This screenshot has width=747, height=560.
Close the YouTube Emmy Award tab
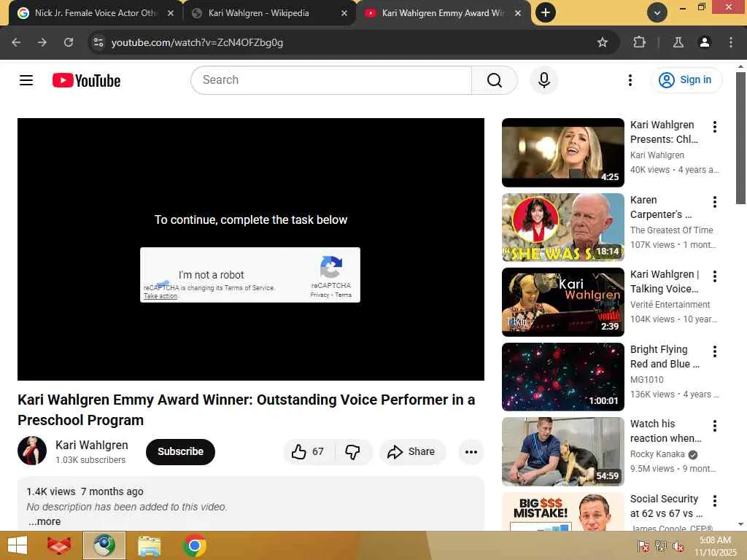(518, 13)
